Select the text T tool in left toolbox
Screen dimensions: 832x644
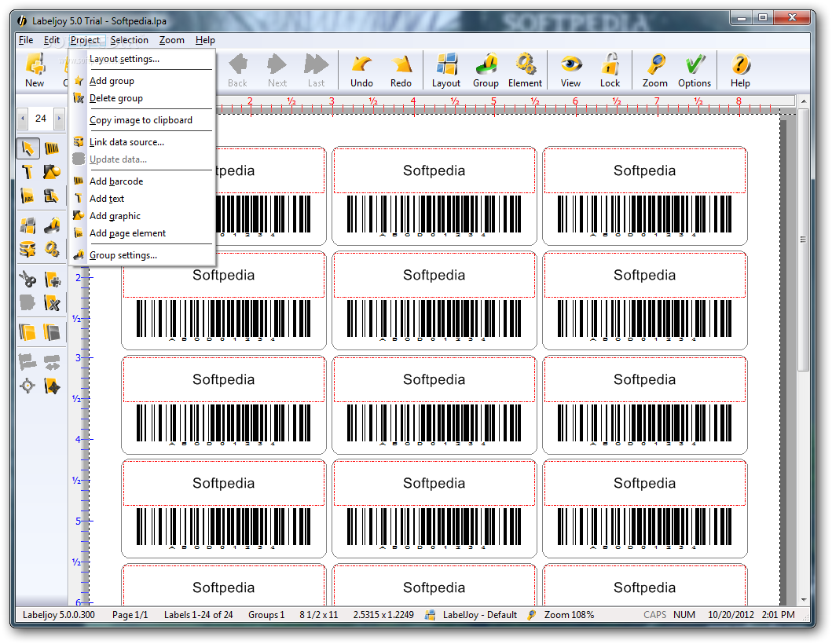27,172
